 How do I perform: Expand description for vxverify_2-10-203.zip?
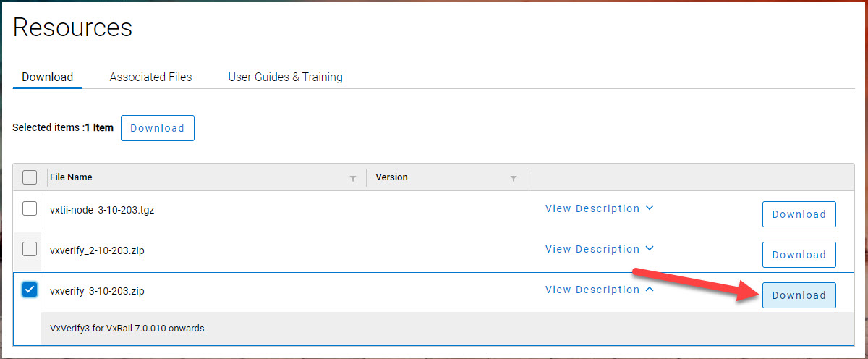tap(599, 249)
